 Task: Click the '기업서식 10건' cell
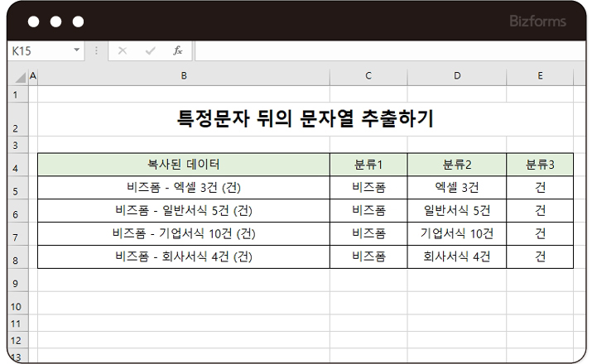pos(457,234)
